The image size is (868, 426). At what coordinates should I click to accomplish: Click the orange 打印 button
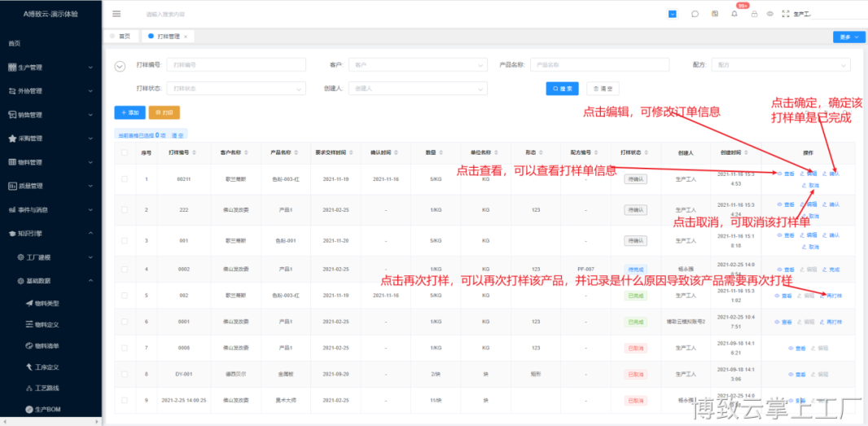tap(164, 112)
